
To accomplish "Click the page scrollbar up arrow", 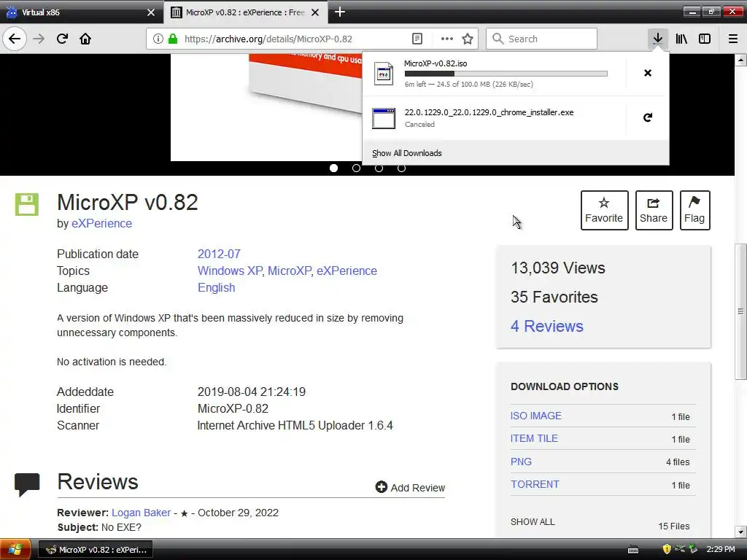I will (741, 60).
